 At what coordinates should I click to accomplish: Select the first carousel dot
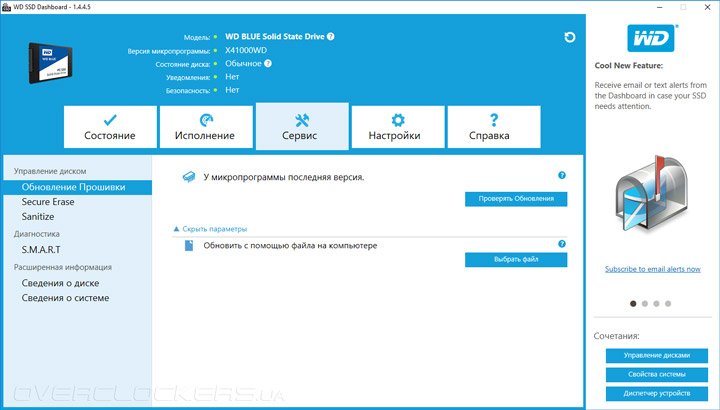click(633, 303)
